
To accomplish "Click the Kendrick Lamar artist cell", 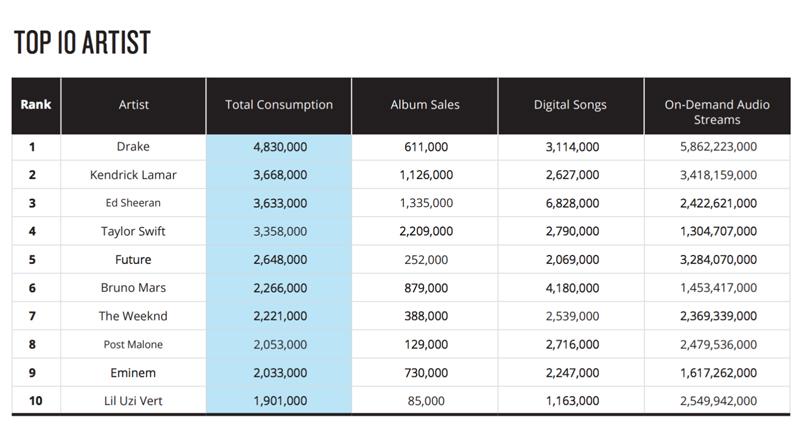I will pos(133,175).
